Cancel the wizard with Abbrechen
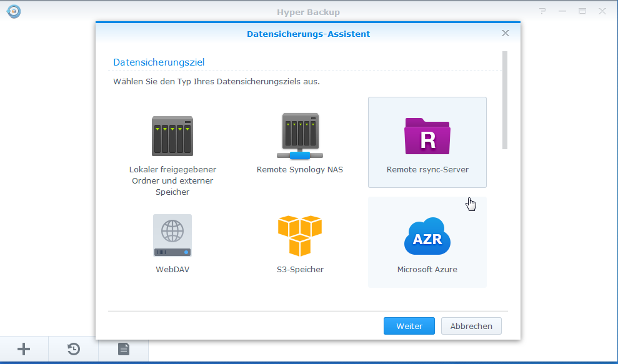The width and height of the screenshot is (618, 364). click(x=471, y=326)
